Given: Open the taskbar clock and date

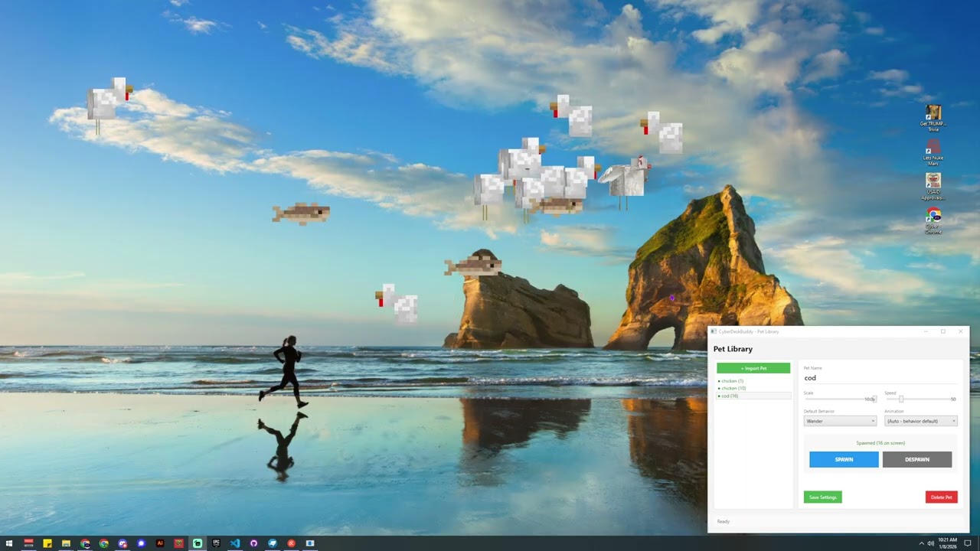Looking at the screenshot, I should click(x=946, y=543).
